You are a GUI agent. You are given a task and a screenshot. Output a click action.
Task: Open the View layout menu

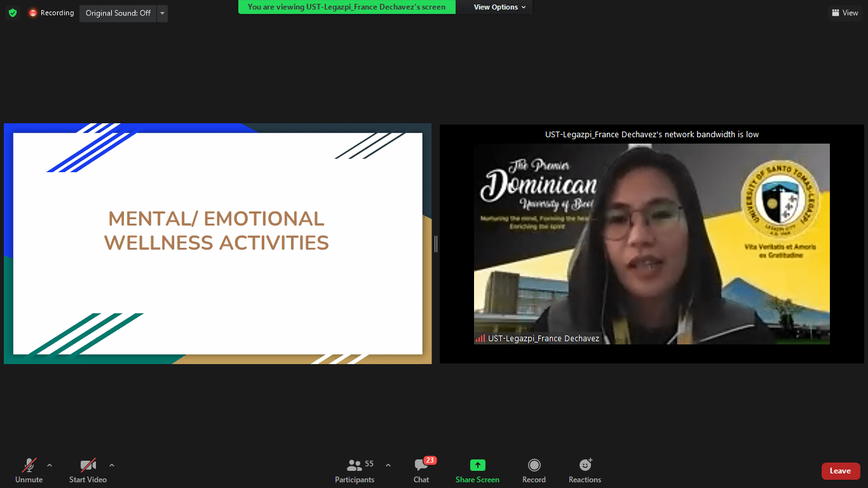click(x=844, y=13)
